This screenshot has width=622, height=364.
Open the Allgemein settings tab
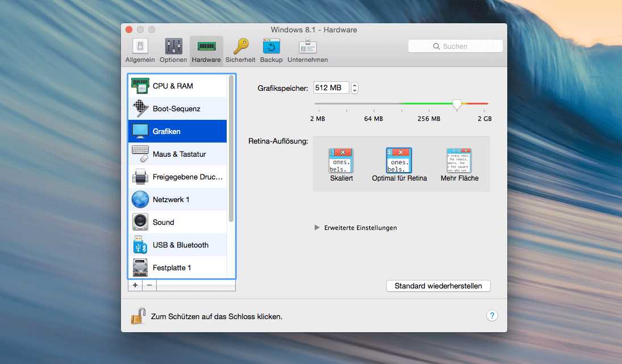pos(140,51)
